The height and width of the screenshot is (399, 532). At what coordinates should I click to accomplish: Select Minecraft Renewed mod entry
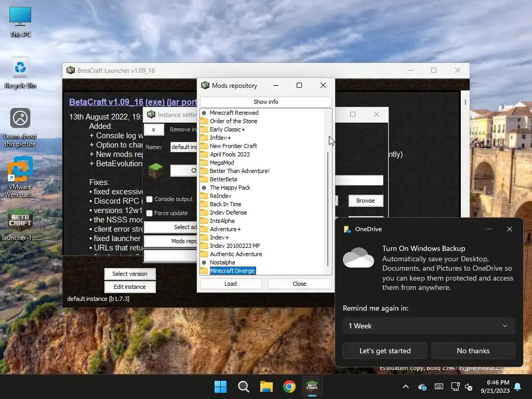[x=234, y=113]
